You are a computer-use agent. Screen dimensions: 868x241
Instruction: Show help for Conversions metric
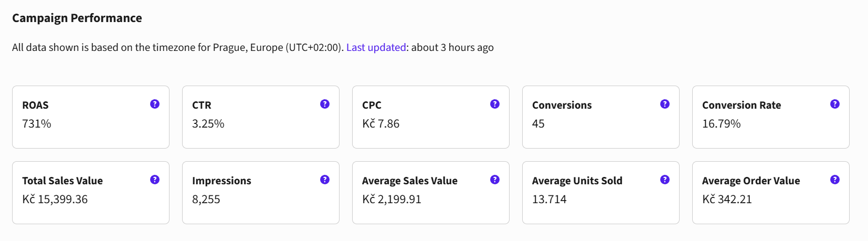pyautogui.click(x=665, y=104)
